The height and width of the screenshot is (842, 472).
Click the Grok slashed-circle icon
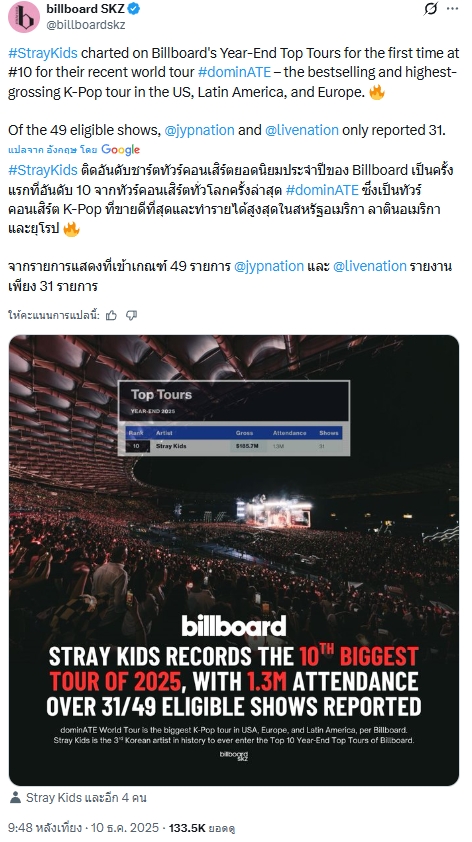(430, 9)
